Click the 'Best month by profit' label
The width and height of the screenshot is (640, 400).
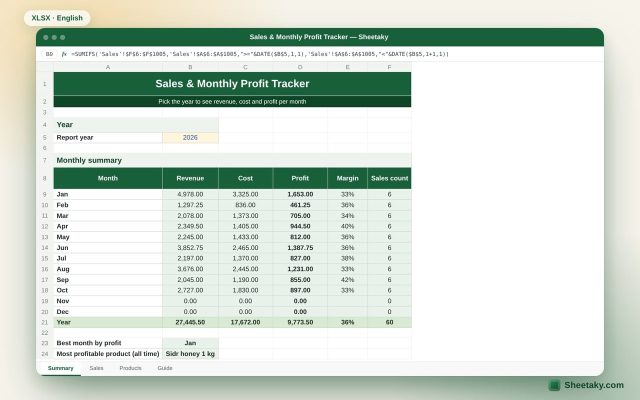point(108,343)
